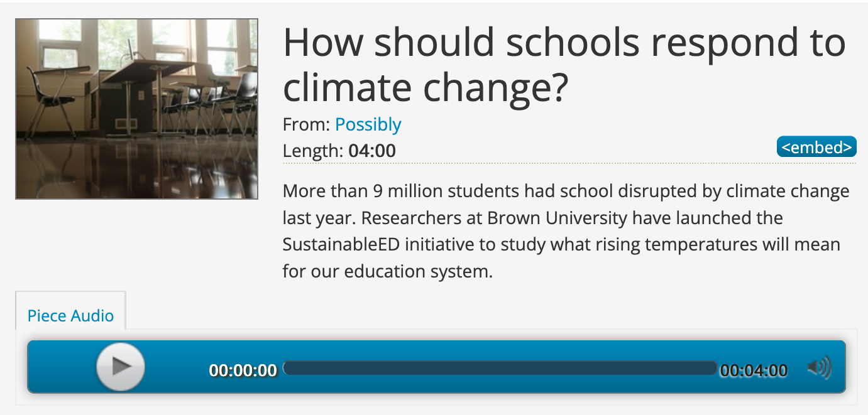Click the "From:" label
This screenshot has height=415, width=868.
[x=306, y=124]
